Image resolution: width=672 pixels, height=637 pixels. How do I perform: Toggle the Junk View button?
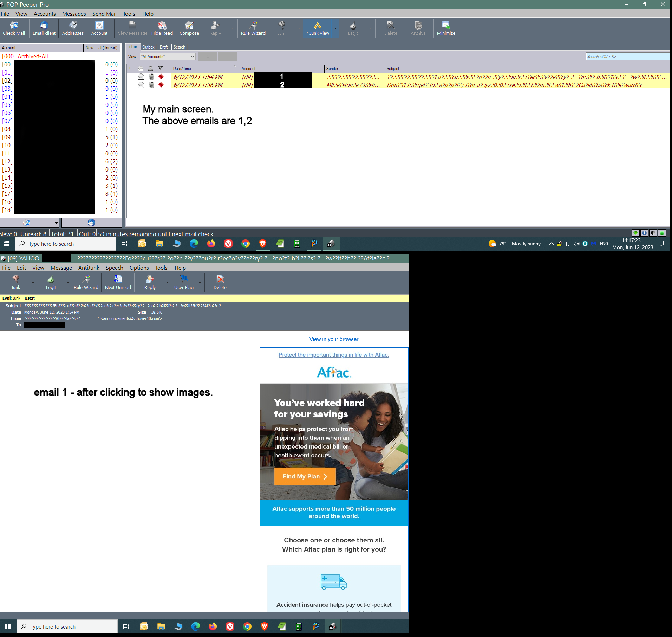tap(318, 28)
